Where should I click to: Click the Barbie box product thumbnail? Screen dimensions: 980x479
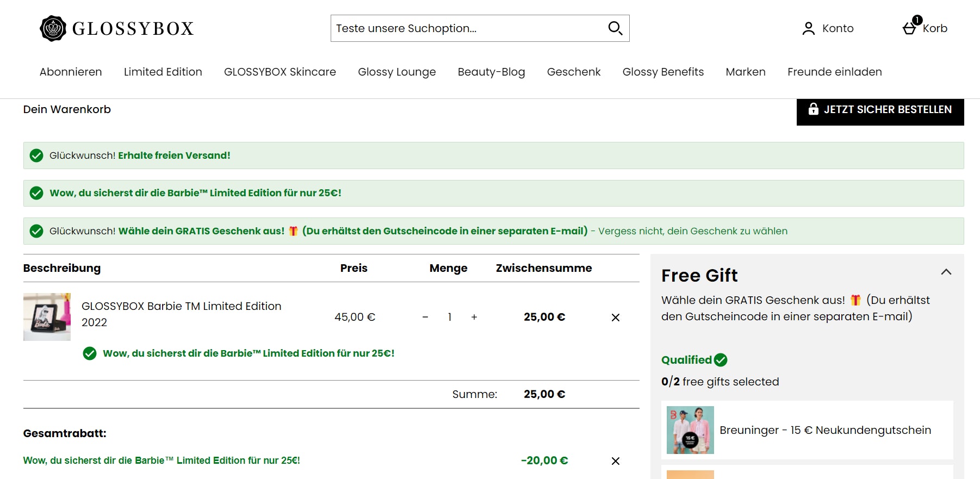coord(47,317)
